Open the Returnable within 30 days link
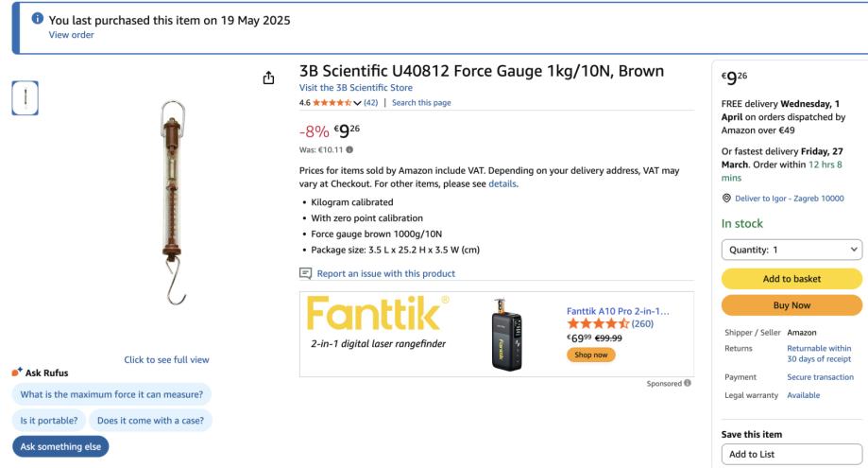Image resolution: width=868 pixels, height=468 pixels. pos(819,353)
